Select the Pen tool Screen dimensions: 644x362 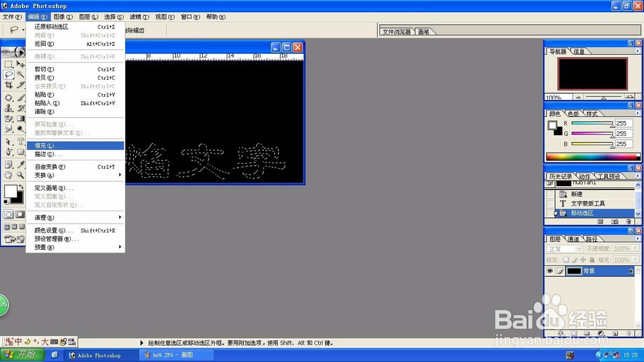pyautogui.click(x=8, y=151)
